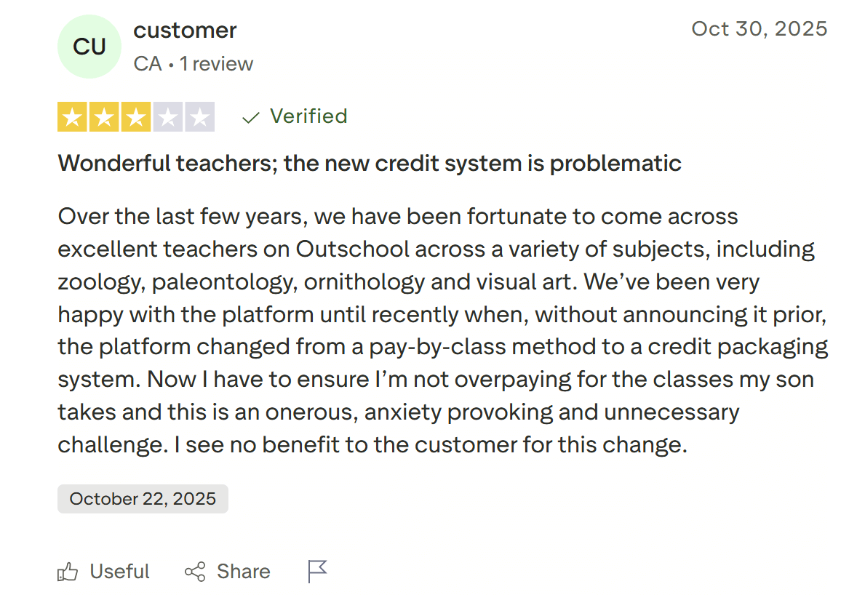View the reviewer's "1 review" count
Viewport: 865px width, 616px height.
[217, 64]
